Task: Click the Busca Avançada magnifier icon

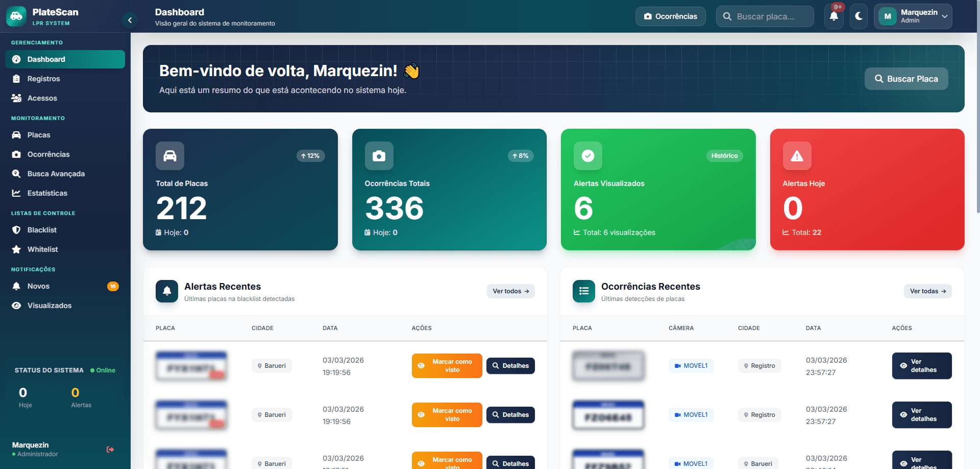Action: (x=17, y=174)
